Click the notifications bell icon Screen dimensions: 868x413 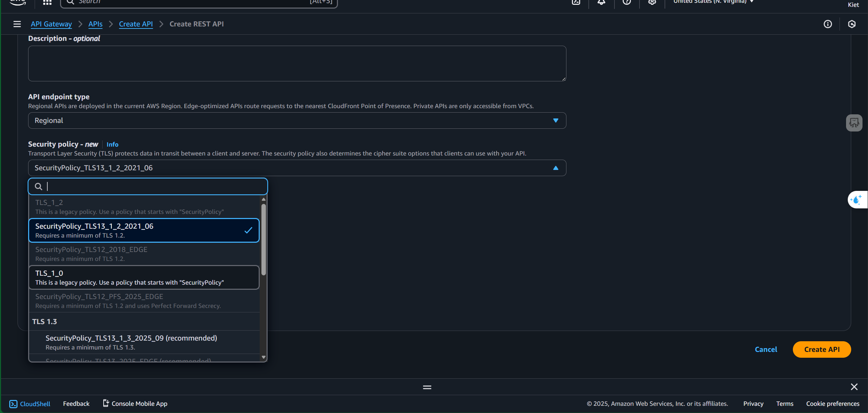pos(601,2)
